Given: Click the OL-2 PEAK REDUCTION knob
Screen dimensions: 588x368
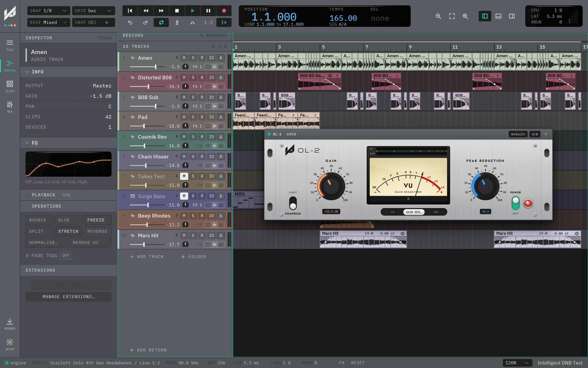Looking at the screenshot, I should point(485,186).
